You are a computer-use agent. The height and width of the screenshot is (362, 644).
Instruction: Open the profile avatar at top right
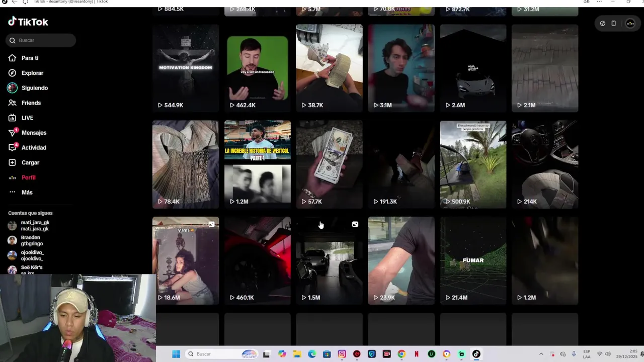click(630, 23)
